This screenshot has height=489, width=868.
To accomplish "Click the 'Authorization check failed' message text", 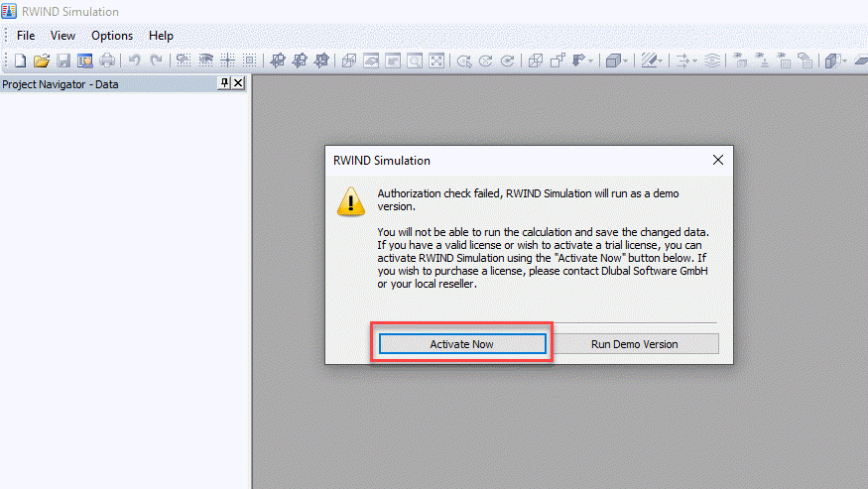I will tap(528, 200).
